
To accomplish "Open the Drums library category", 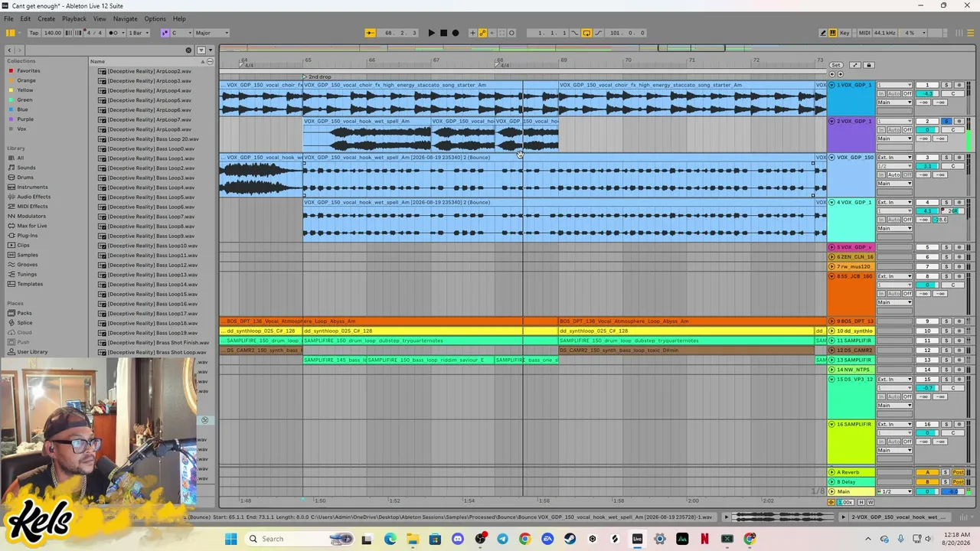I will (x=25, y=178).
